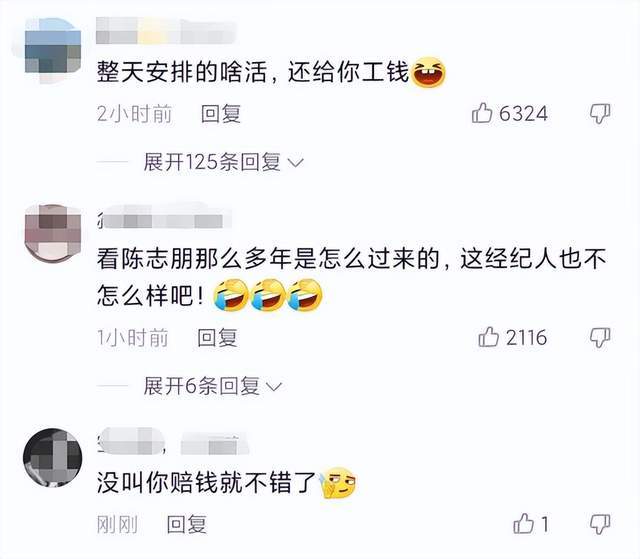This screenshot has width=640, height=559.
Task: Open the second commenter's avatar
Action: pos(53,233)
